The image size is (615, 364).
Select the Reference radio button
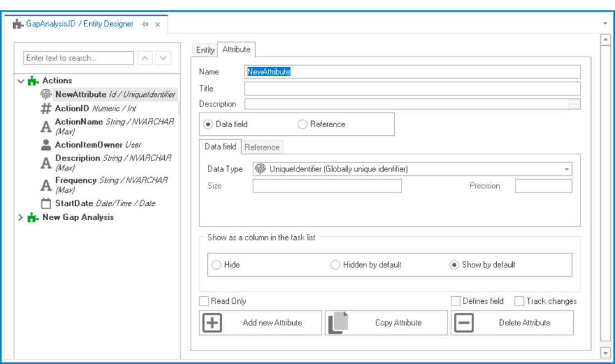(x=303, y=124)
